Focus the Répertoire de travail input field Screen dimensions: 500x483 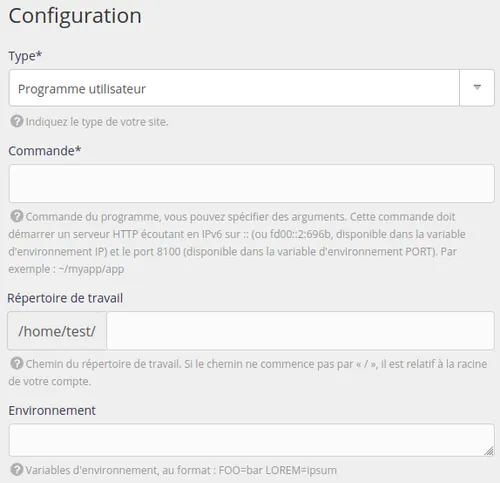pyautogui.click(x=300, y=331)
